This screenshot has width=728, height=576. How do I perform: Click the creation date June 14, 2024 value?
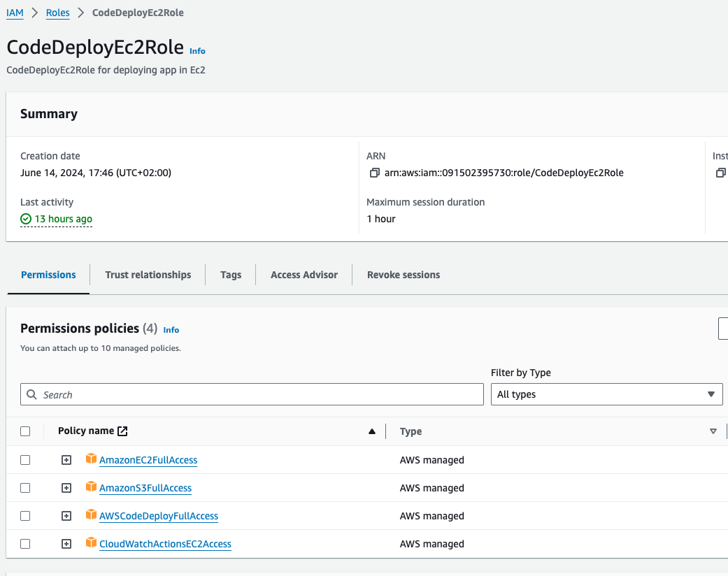[x=96, y=173]
